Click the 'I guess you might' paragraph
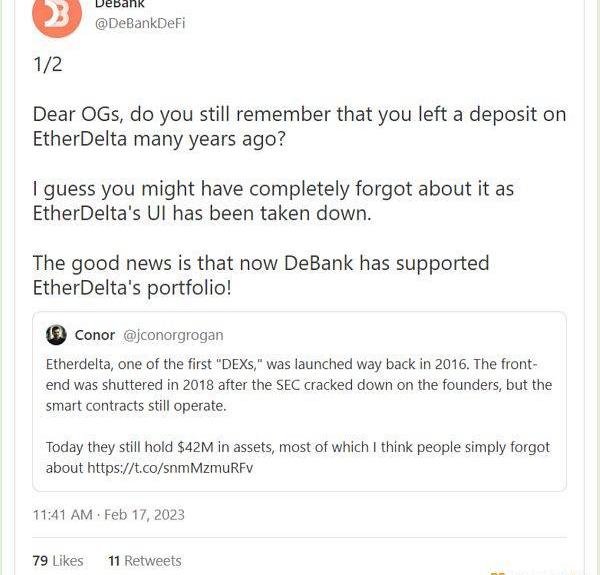The width and height of the screenshot is (600, 575). tap(273, 201)
